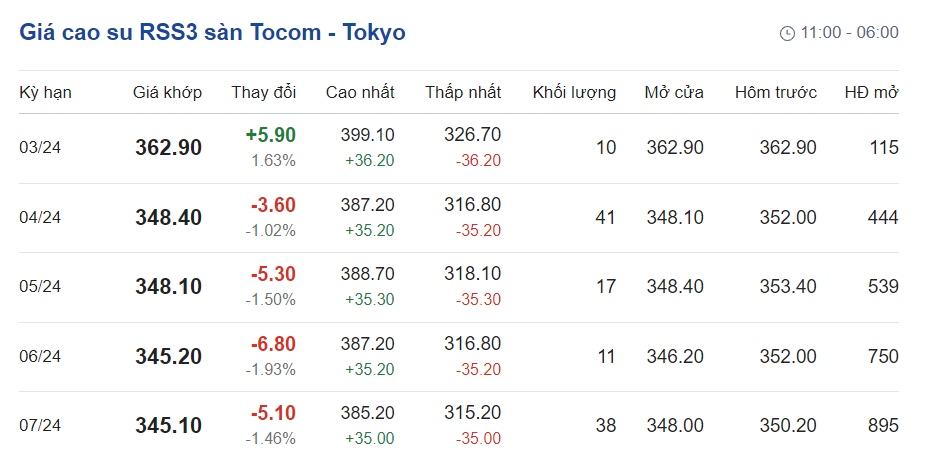Click the Khối lượng column header
Viewport: 937px width, 459px height.
(x=574, y=92)
